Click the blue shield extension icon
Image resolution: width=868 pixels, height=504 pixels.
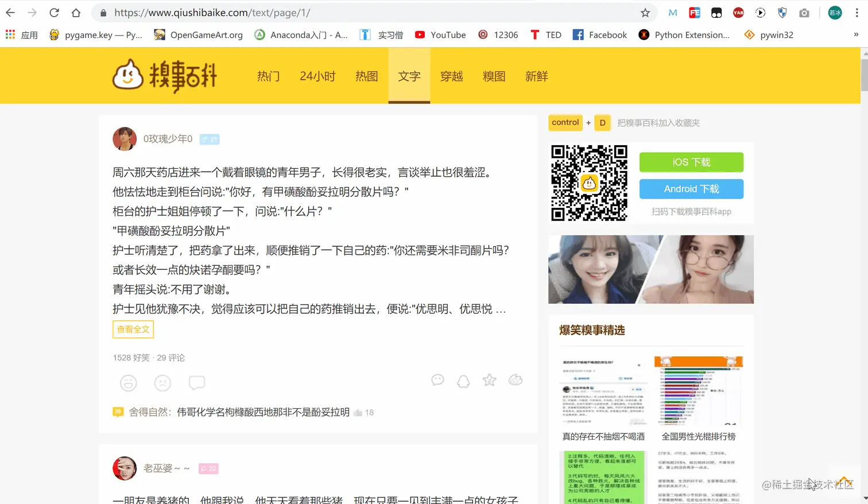pyautogui.click(x=782, y=12)
